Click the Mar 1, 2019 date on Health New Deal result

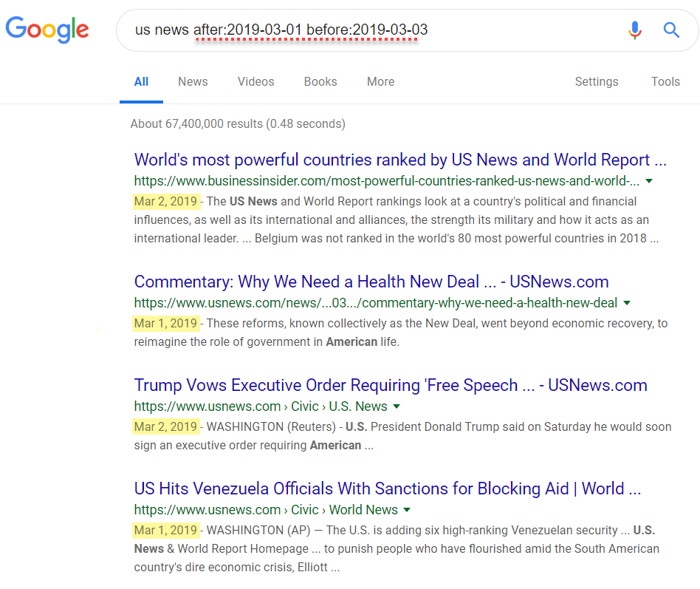165,324
